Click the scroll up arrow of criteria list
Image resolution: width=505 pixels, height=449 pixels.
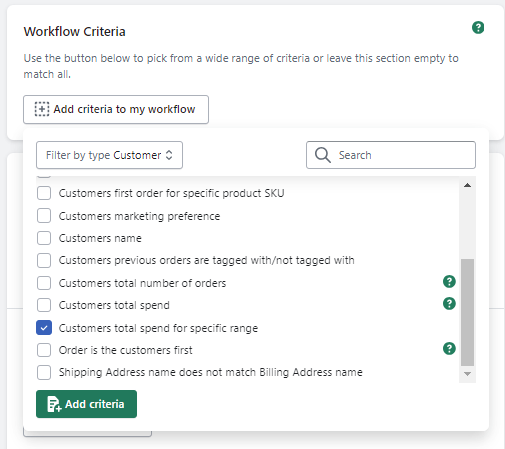coord(467,185)
